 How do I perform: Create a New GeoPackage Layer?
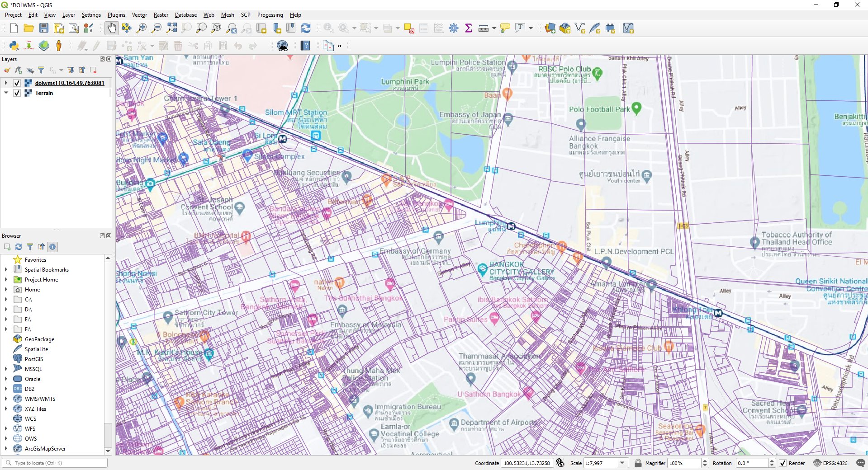coord(565,28)
